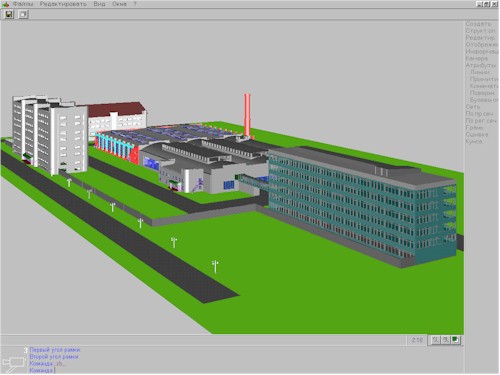Click the second zoom magnifier icon in status bar
The height and width of the screenshot is (375, 500).
point(445,340)
